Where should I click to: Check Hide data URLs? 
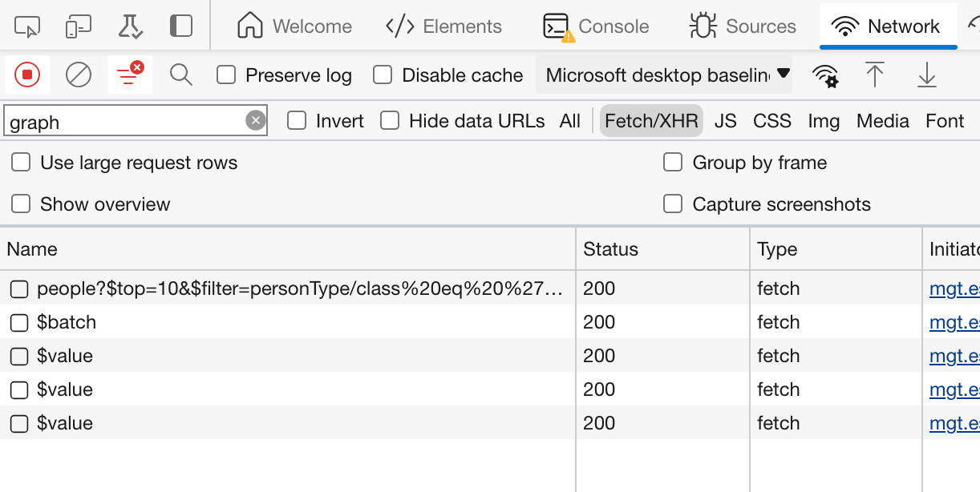390,120
